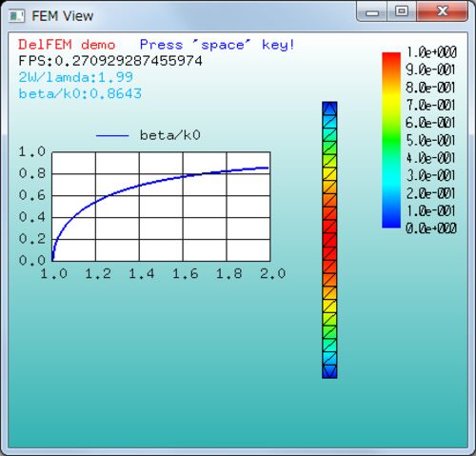Click the bottom blue mesh element

329,371
